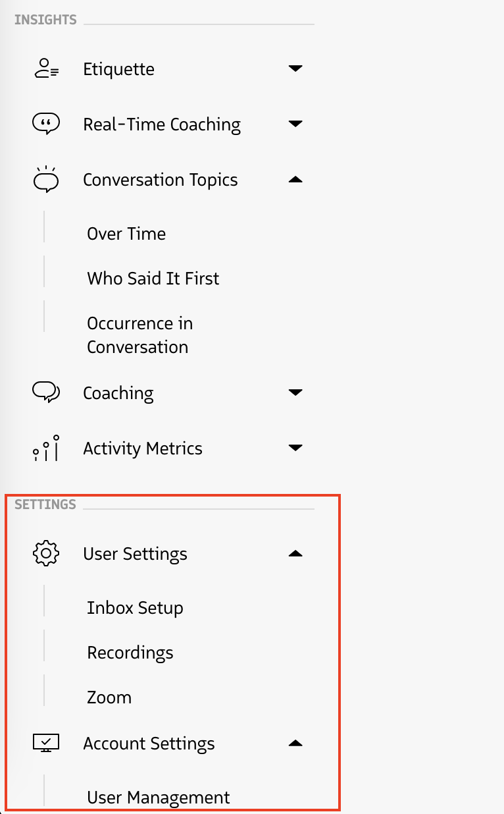Expand the Activity Metrics section
This screenshot has height=814, width=504.
click(x=295, y=447)
